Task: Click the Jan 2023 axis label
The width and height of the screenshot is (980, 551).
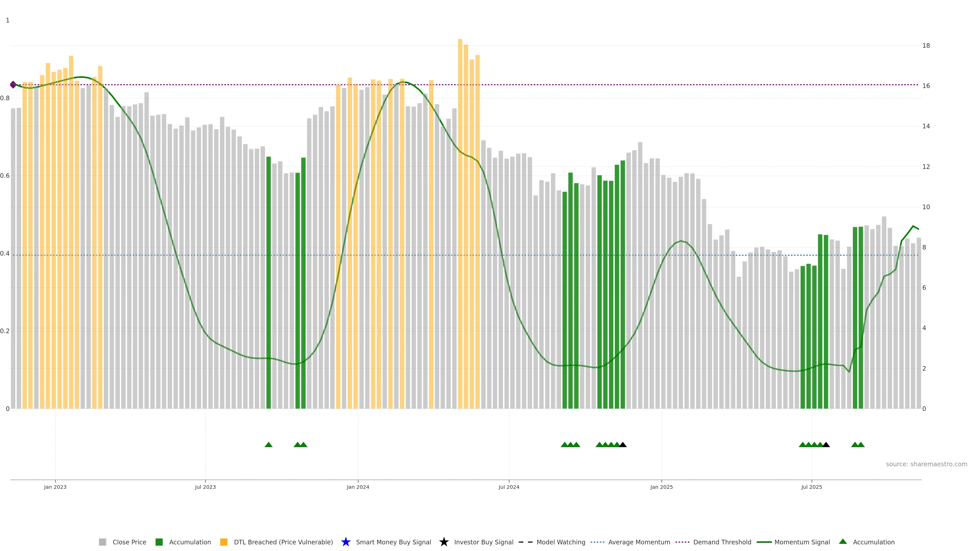Action: (55, 487)
